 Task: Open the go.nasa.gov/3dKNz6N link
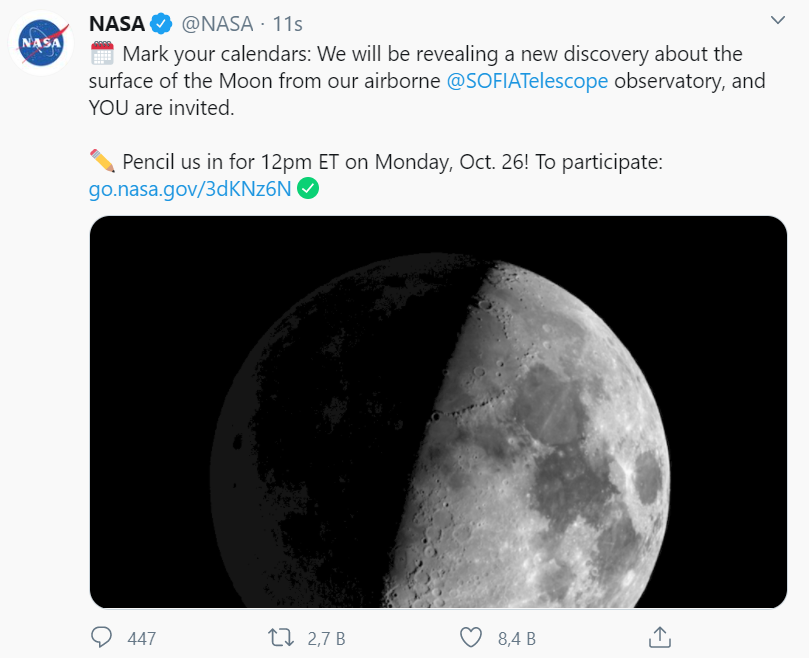(190, 189)
